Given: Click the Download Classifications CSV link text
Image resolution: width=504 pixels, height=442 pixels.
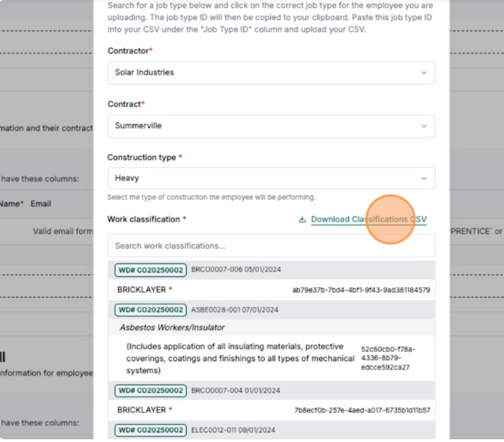Looking at the screenshot, I should [368, 220].
